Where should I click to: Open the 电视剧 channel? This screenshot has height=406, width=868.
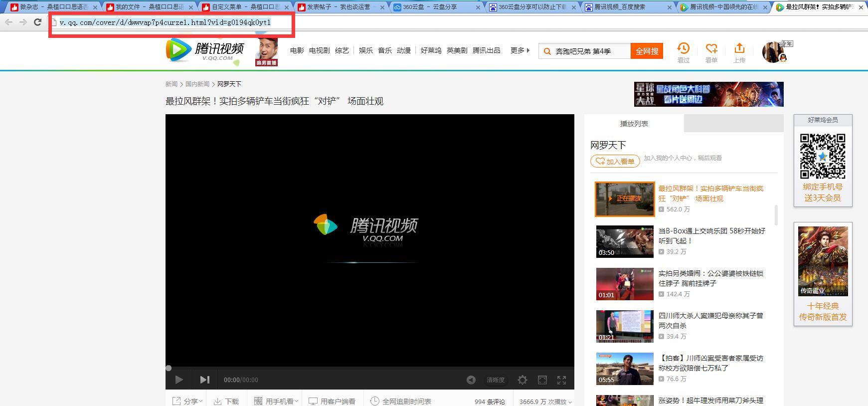point(319,50)
